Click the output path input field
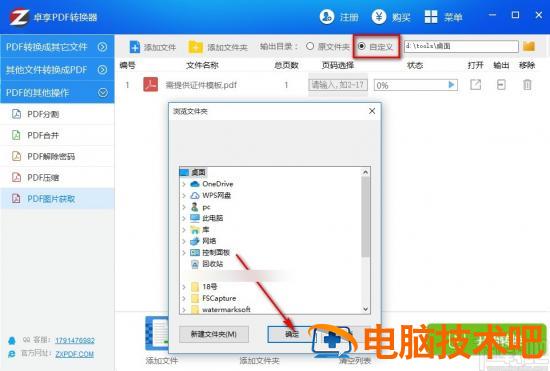This screenshot has height=371, width=550. [x=461, y=46]
